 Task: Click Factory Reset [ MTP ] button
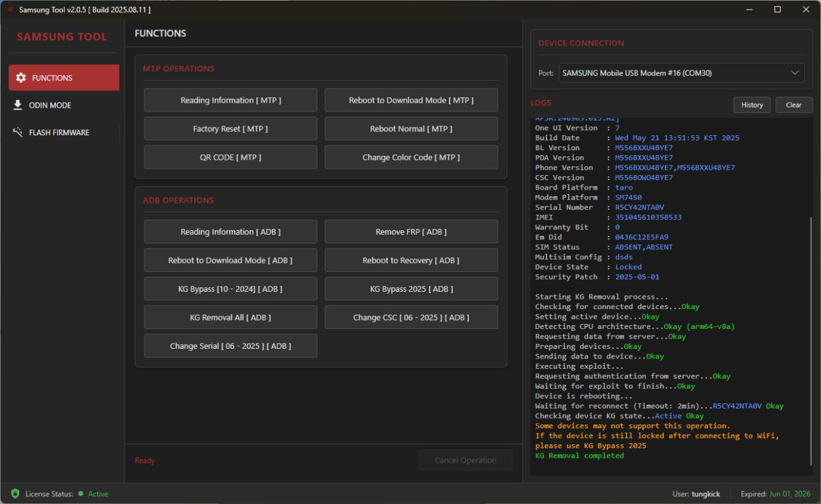[x=230, y=129]
